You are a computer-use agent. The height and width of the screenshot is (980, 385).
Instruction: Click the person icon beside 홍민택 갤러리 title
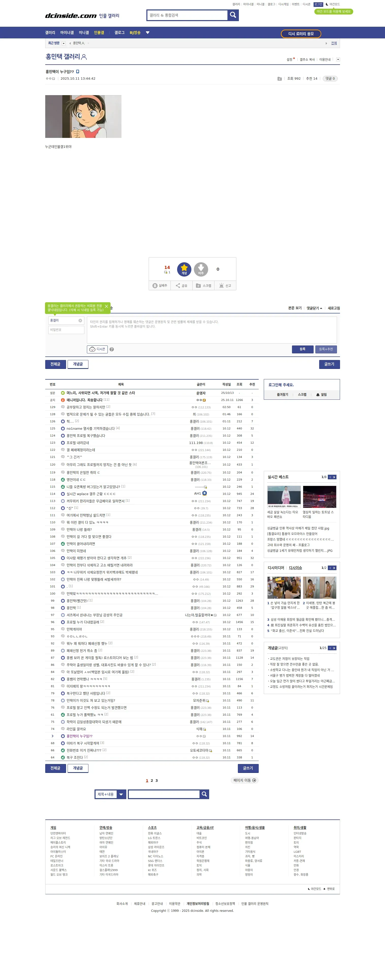84,57
